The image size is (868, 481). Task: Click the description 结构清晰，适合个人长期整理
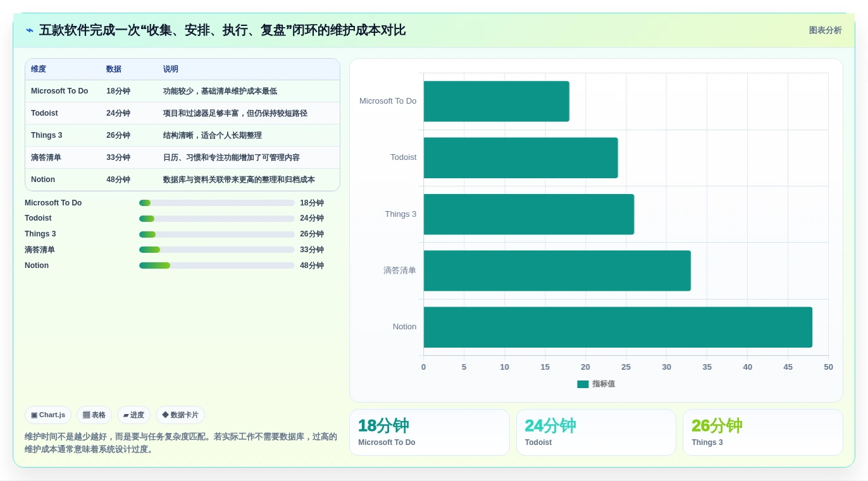click(x=213, y=135)
